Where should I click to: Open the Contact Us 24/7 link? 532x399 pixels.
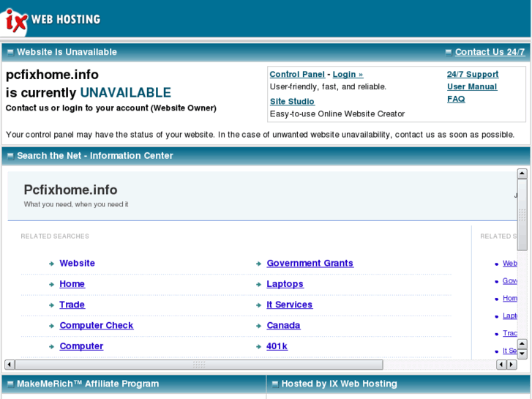pyautogui.click(x=490, y=52)
